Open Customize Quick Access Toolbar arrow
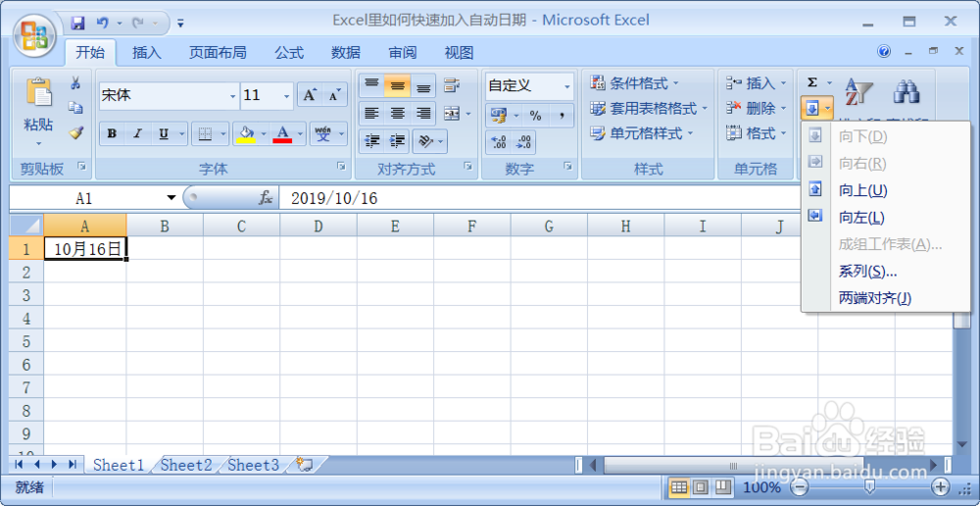980x506 pixels. click(x=180, y=24)
